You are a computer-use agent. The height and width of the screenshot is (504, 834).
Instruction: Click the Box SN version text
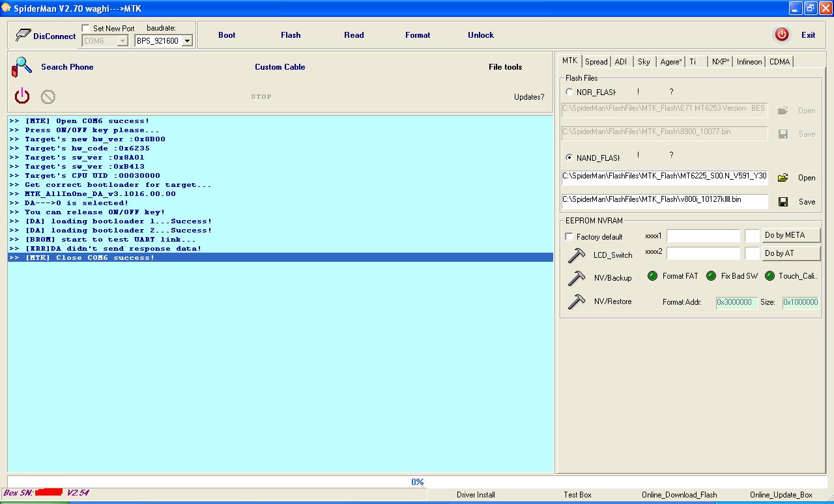point(46,493)
